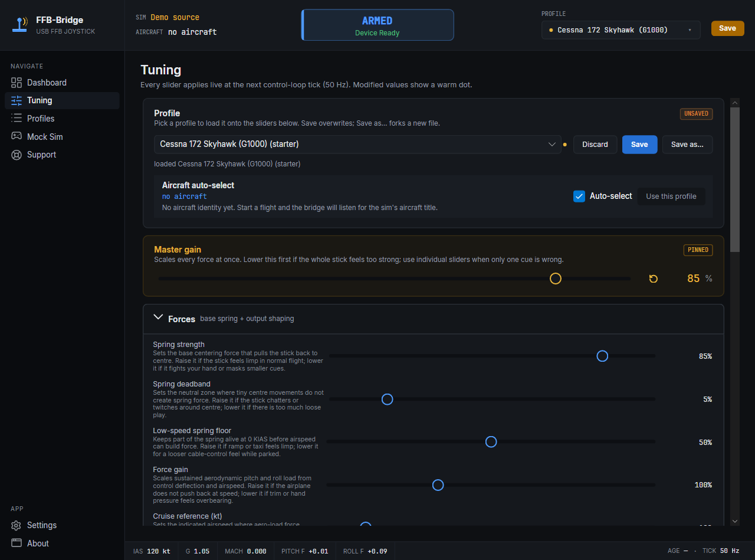
Task: Click the Spring strength label
Action: point(179,345)
